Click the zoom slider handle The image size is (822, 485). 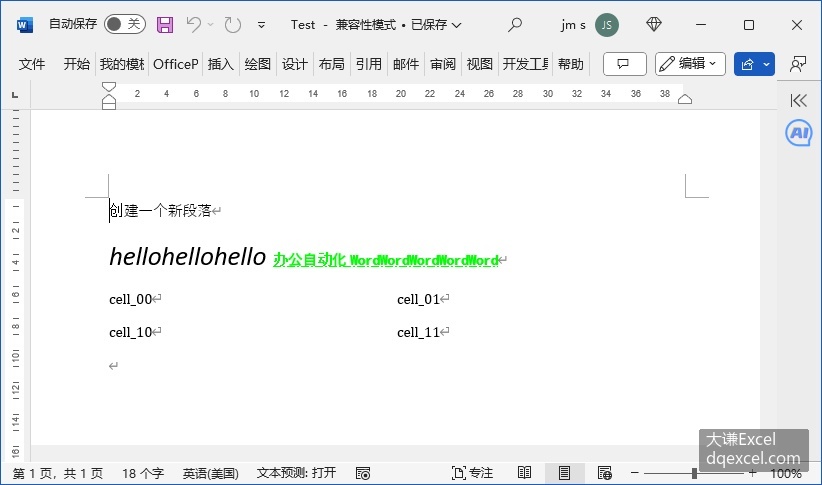pos(694,473)
